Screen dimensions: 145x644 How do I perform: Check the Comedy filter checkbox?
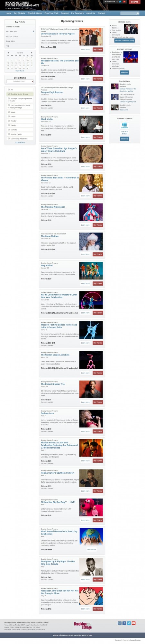click(x=9, y=130)
